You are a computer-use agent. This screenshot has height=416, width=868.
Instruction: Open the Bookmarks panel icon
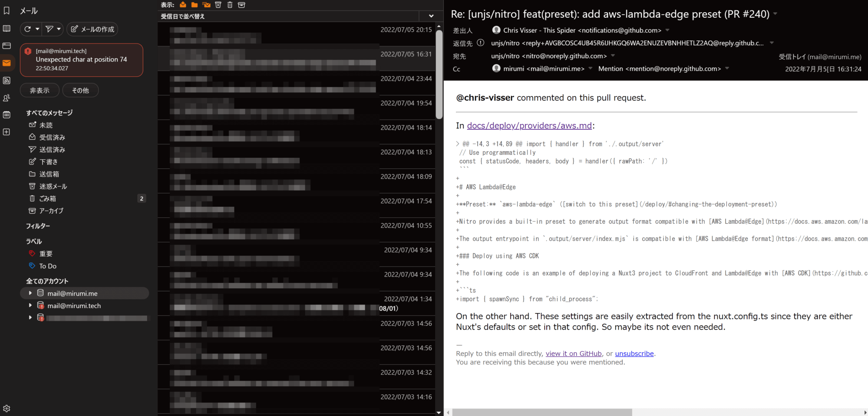coord(7,11)
